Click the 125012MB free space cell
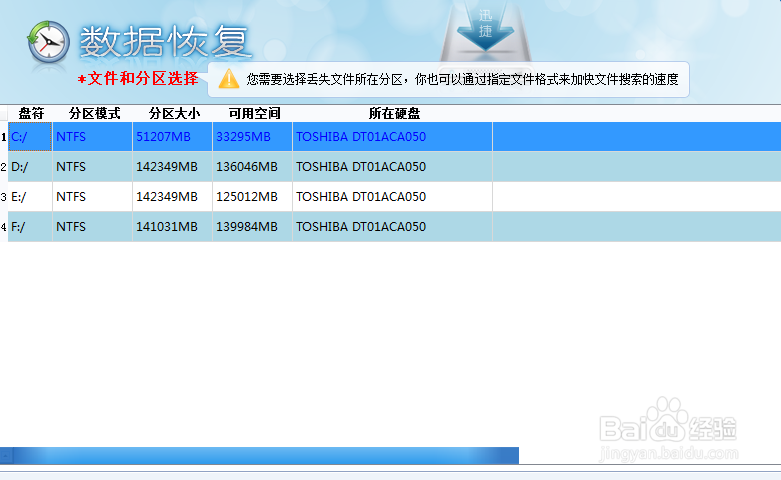Screen dimensions: 781x480 coord(253,197)
